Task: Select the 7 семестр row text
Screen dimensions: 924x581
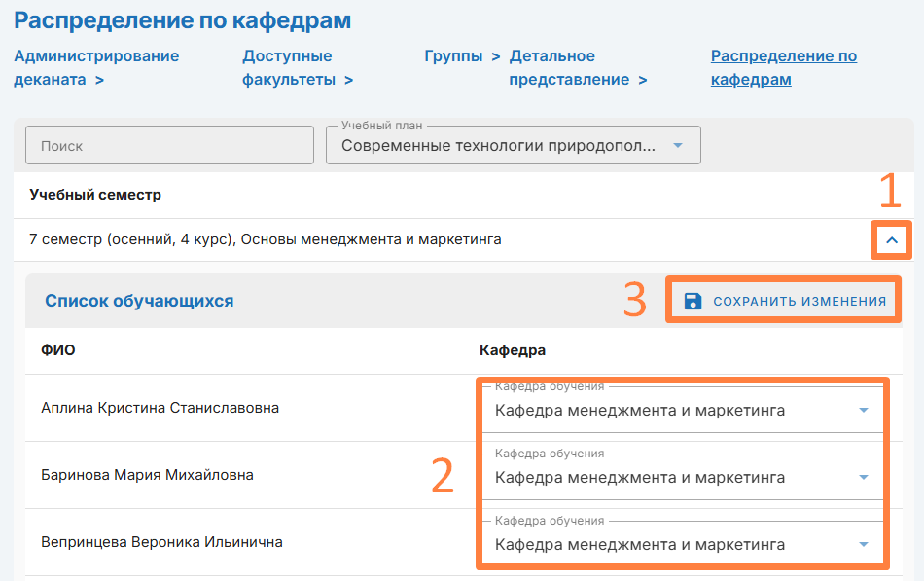Action: 266,239
